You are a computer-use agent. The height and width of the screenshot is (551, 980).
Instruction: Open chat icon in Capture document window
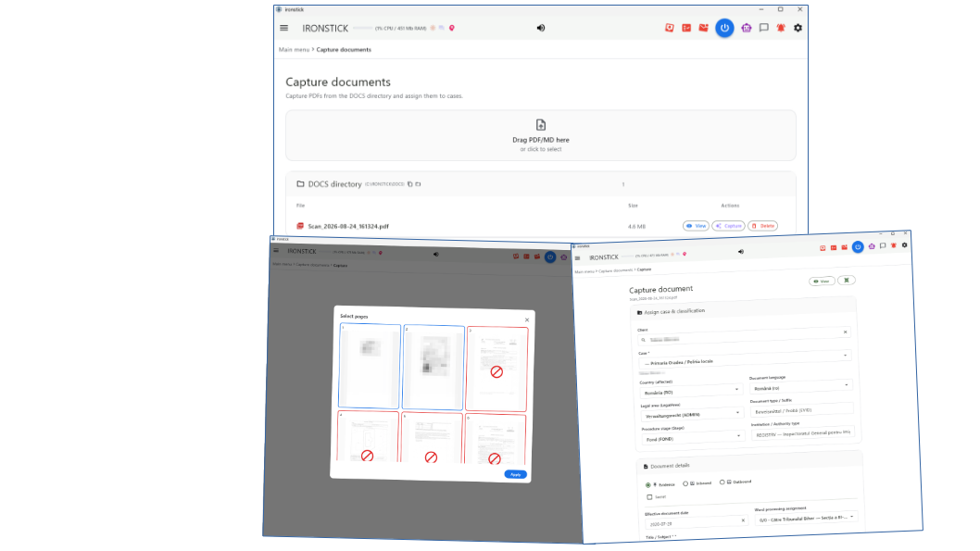tap(883, 246)
